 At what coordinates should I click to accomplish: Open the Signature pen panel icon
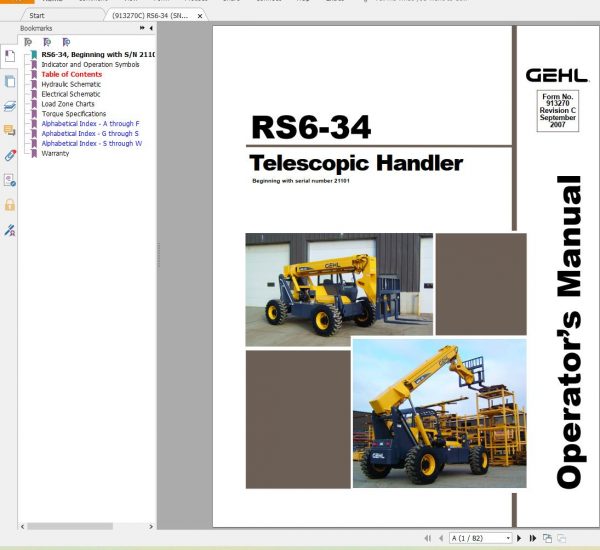pyautogui.click(x=10, y=230)
